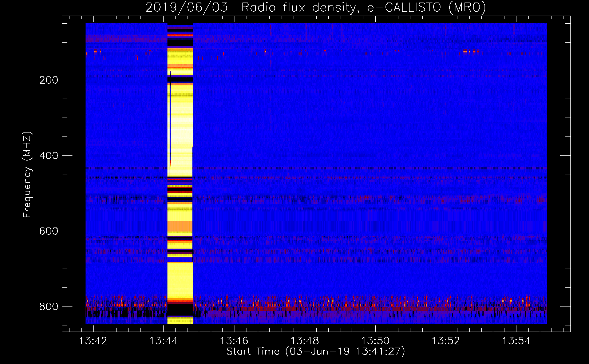Click the 200 frequency tick label
Viewport: 589px width, 364px height.
[x=49, y=80]
